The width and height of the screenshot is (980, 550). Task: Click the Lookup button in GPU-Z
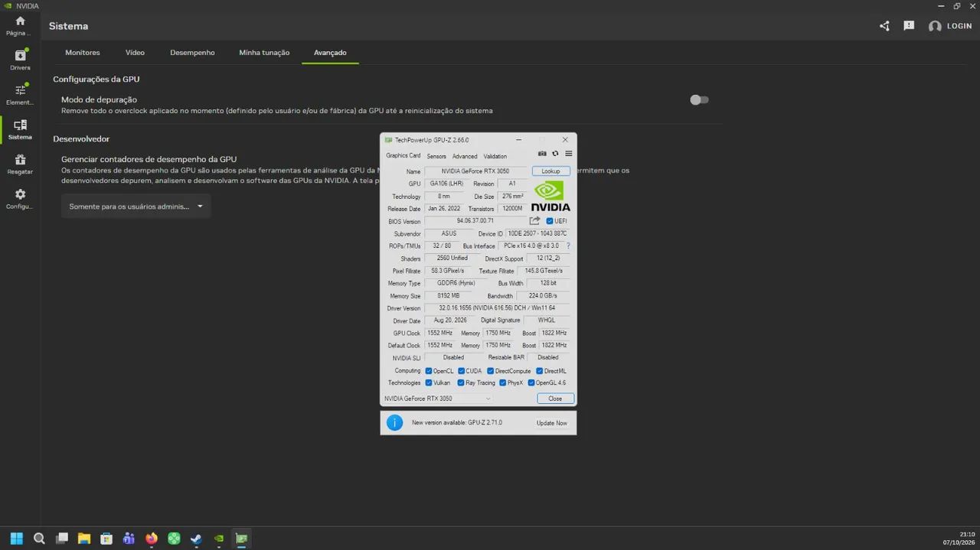click(551, 171)
